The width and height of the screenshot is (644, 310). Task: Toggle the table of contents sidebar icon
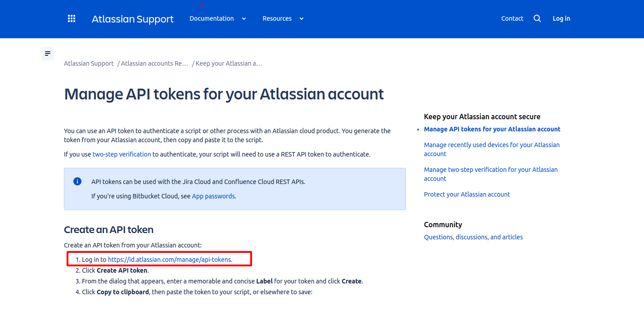point(48,54)
